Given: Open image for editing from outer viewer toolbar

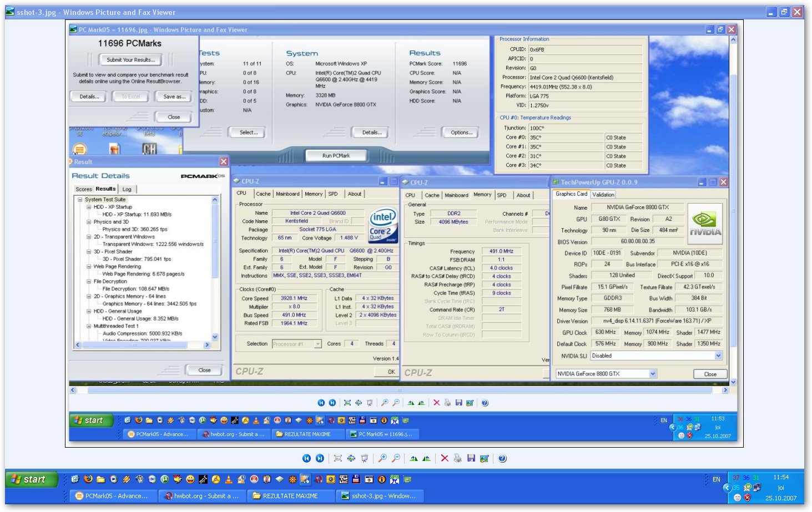Looking at the screenshot, I should 484,458.
